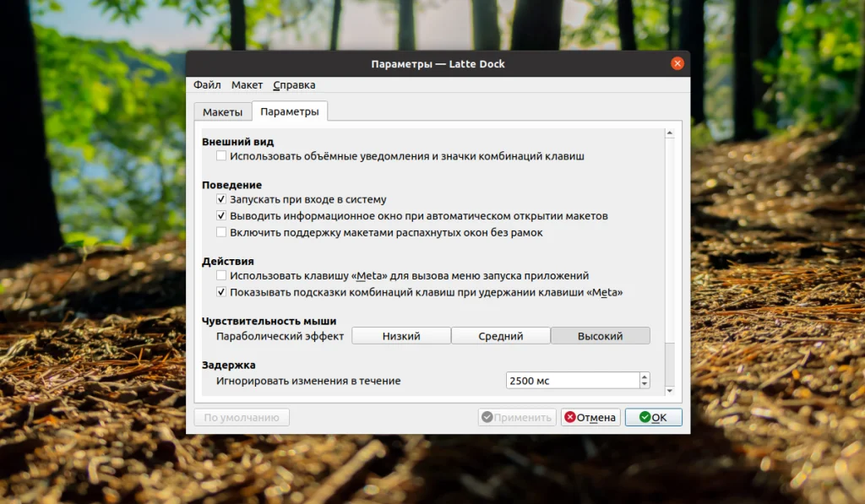Open the Справка menu
Image resolution: width=865 pixels, height=504 pixels.
293,84
